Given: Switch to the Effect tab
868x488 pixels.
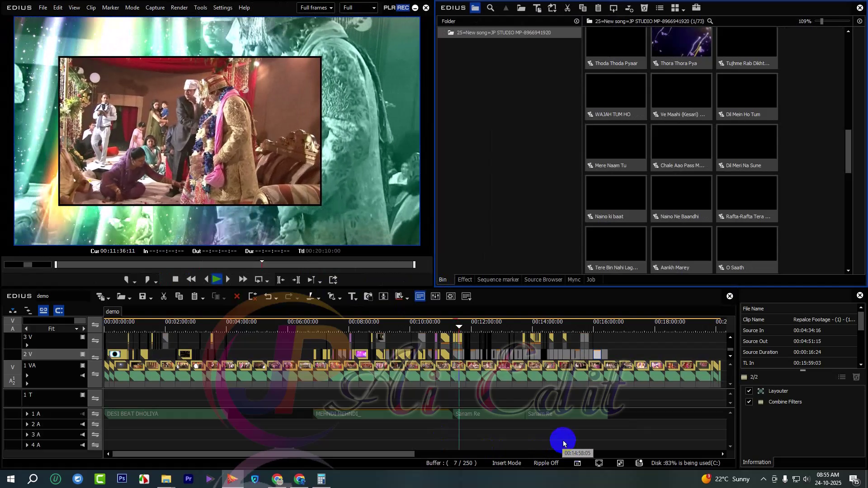Looking at the screenshot, I should click(464, 280).
